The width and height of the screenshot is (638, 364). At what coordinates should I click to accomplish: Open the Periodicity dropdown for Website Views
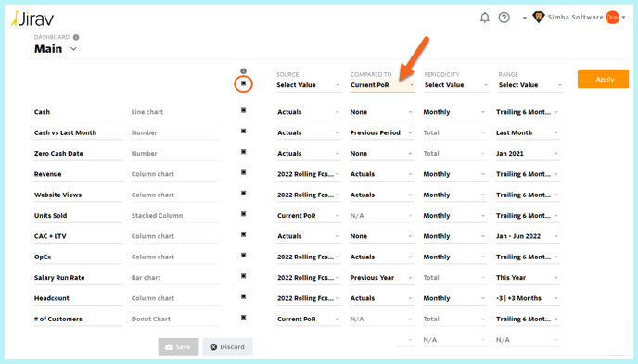(454, 195)
